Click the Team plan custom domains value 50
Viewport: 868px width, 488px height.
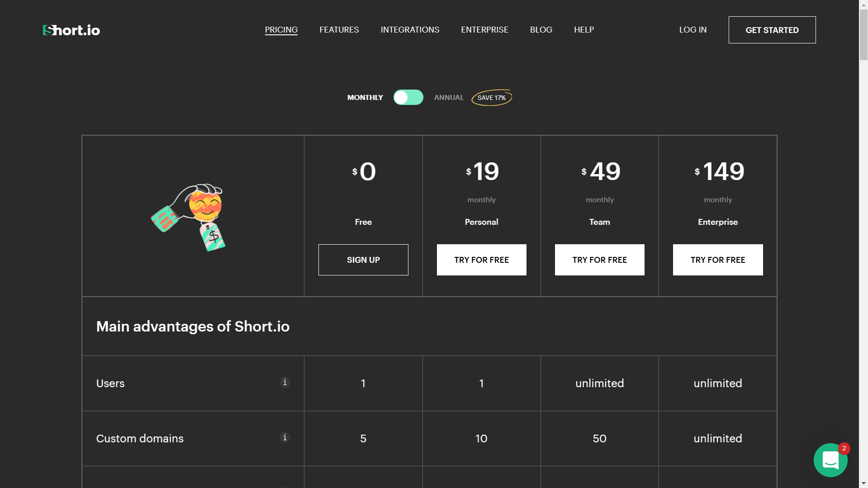600,439
